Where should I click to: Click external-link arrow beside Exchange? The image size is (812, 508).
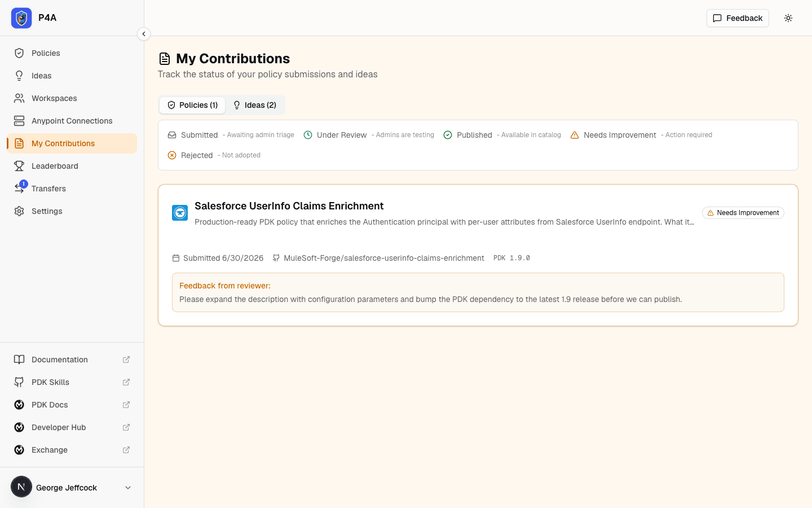coord(126,450)
